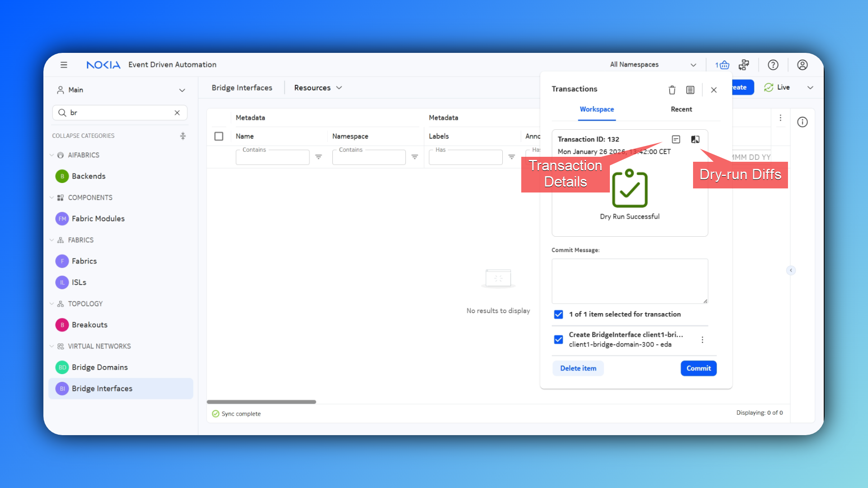Screen dimensions: 868x488
Task: Open the user profile icon
Action: pos(802,65)
